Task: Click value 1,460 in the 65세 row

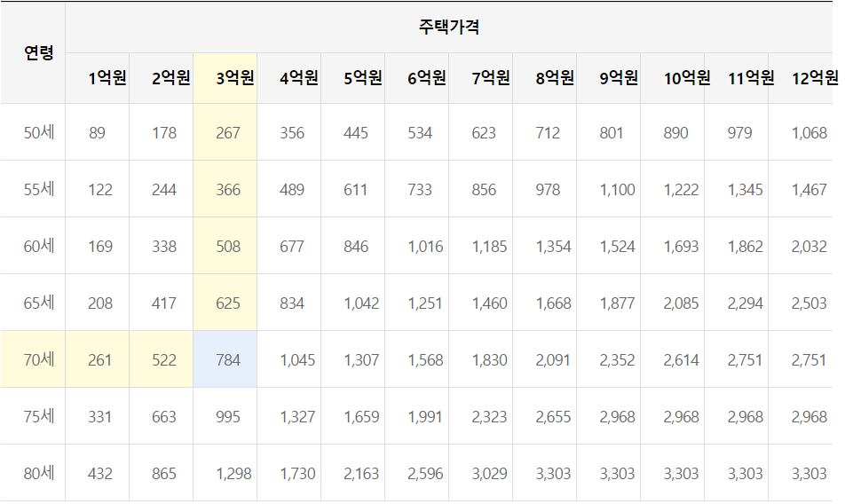Action: coord(489,303)
